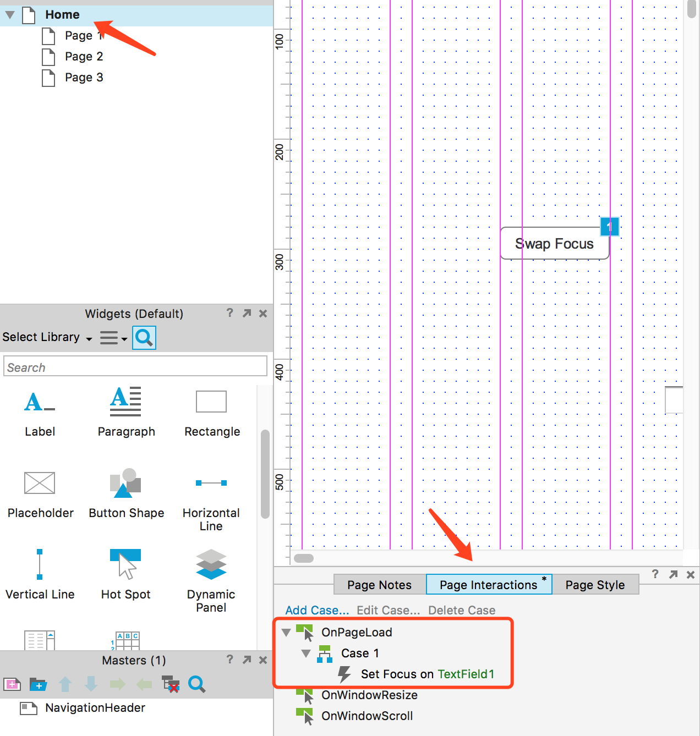Click the widget Search input field
The image size is (700, 736).
(x=135, y=367)
